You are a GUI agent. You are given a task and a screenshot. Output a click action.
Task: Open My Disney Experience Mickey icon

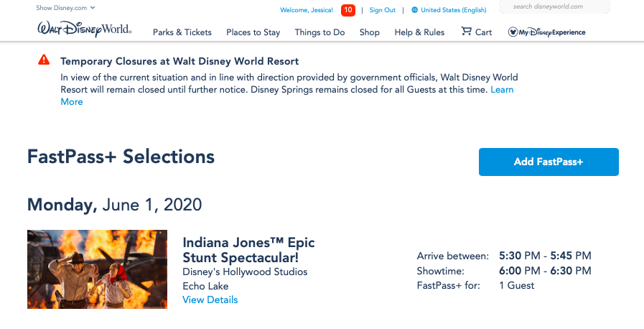pos(513,32)
